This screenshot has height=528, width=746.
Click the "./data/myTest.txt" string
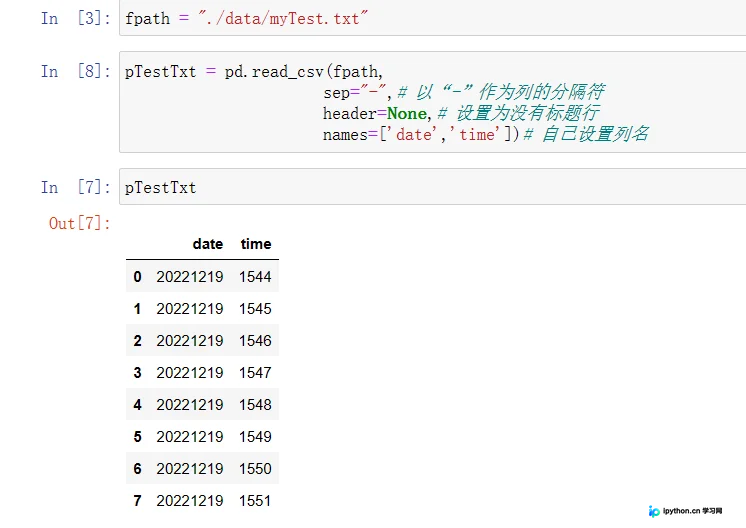coord(284,19)
